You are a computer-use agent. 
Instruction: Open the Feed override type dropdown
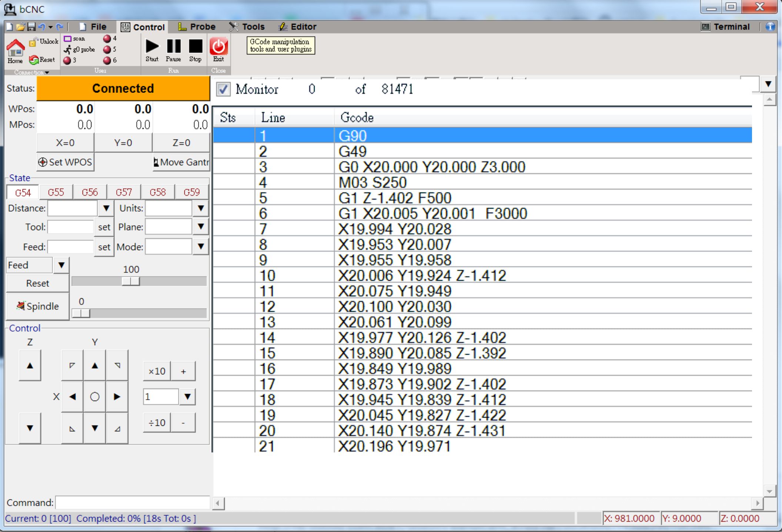(61, 265)
